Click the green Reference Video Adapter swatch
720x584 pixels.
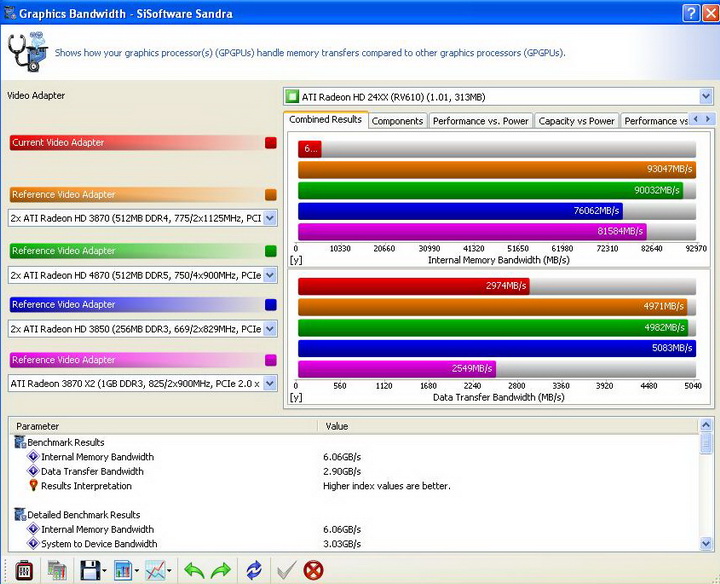pyautogui.click(x=270, y=251)
